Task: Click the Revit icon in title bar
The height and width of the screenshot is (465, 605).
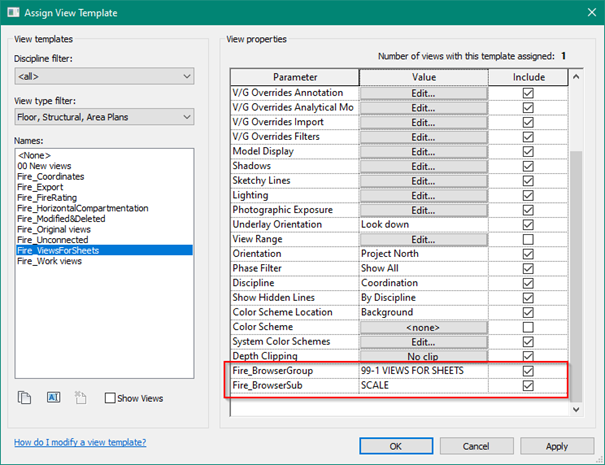Action: pyautogui.click(x=13, y=12)
